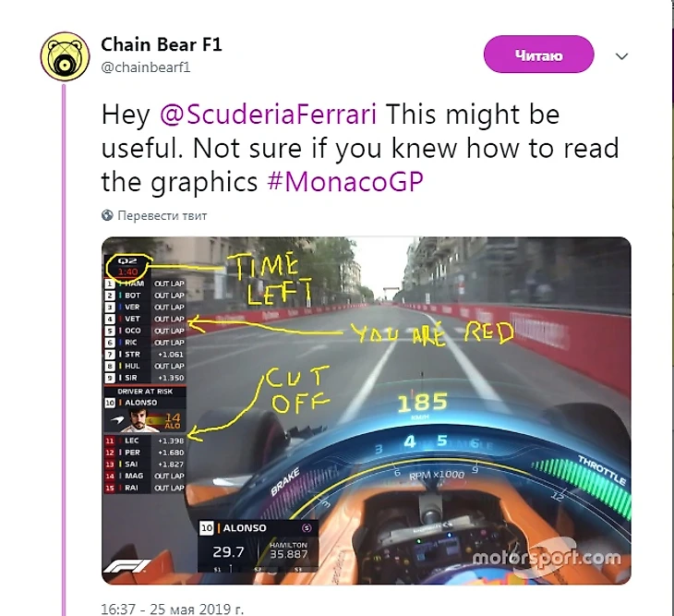674x616 pixels.
Task: Expand the tweet options chevron
Action: 621,56
